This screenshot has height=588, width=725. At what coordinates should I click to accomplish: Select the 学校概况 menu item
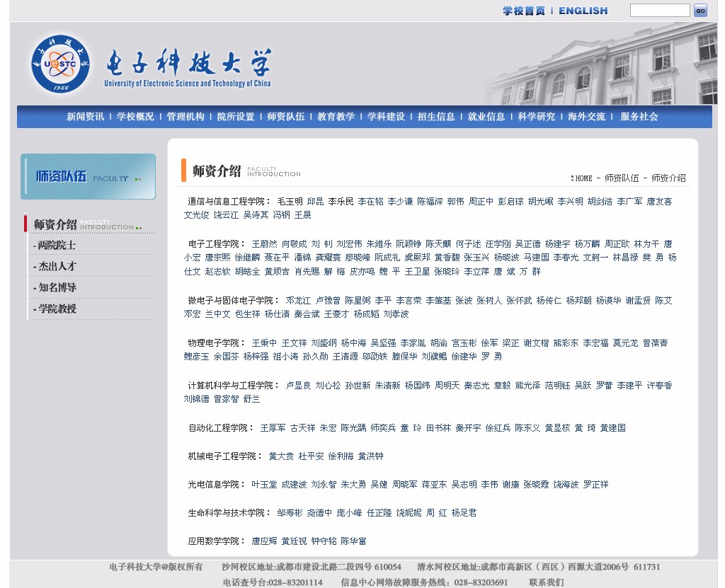point(135,117)
